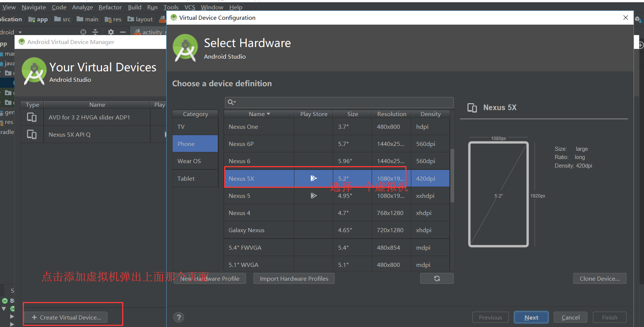Click the layout folder breadcrumb
The image size is (644, 327).
(x=140, y=19)
